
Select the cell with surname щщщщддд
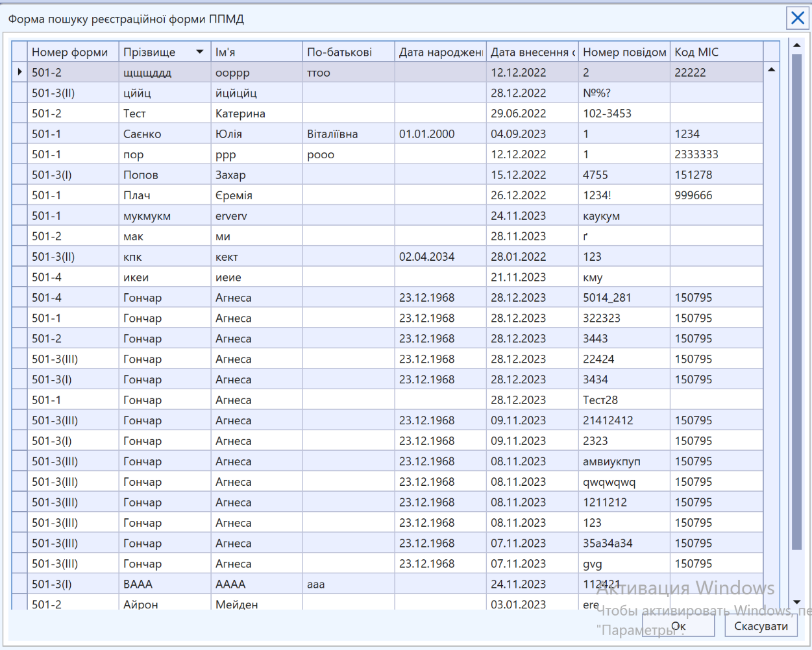165,72
